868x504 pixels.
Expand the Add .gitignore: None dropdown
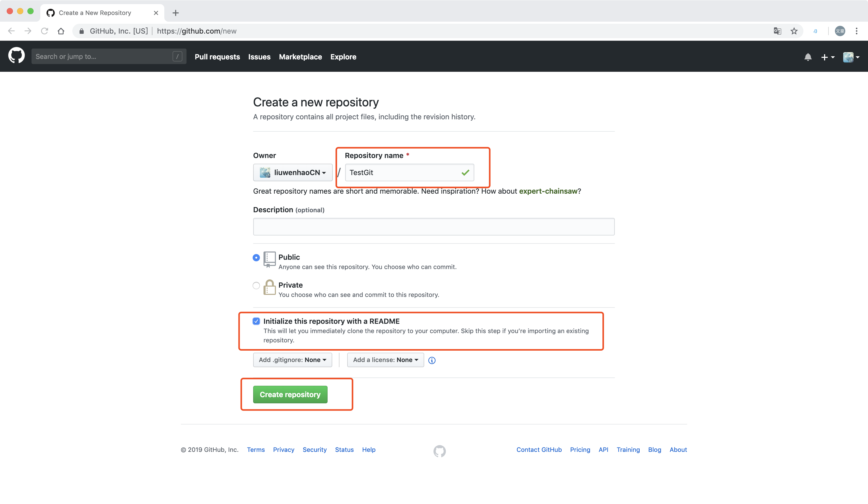click(292, 360)
